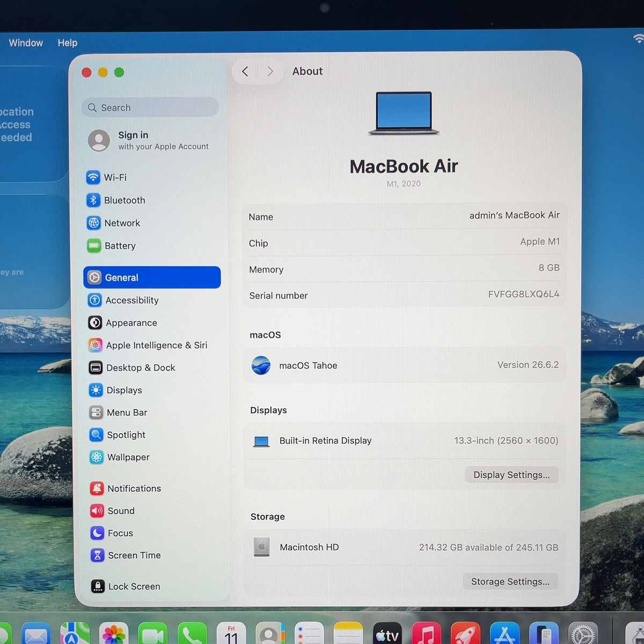Click the M1, 2020 model text
644x644 pixels.
[404, 184]
